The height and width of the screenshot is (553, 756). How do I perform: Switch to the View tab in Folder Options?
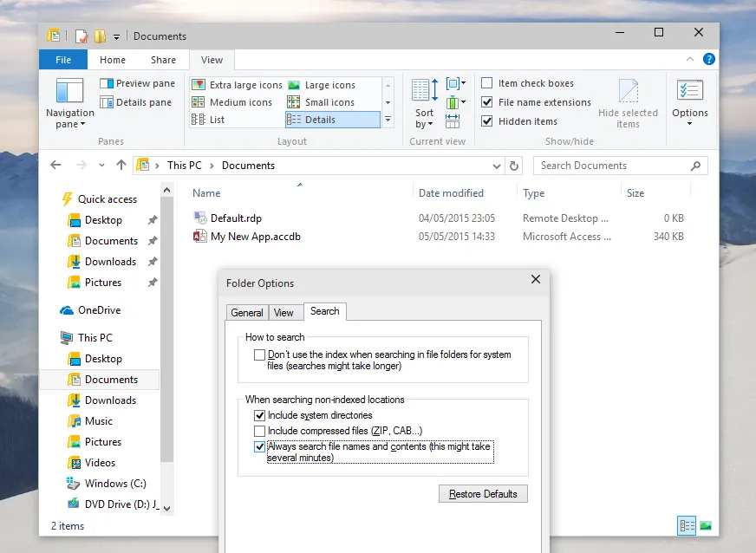coord(285,312)
